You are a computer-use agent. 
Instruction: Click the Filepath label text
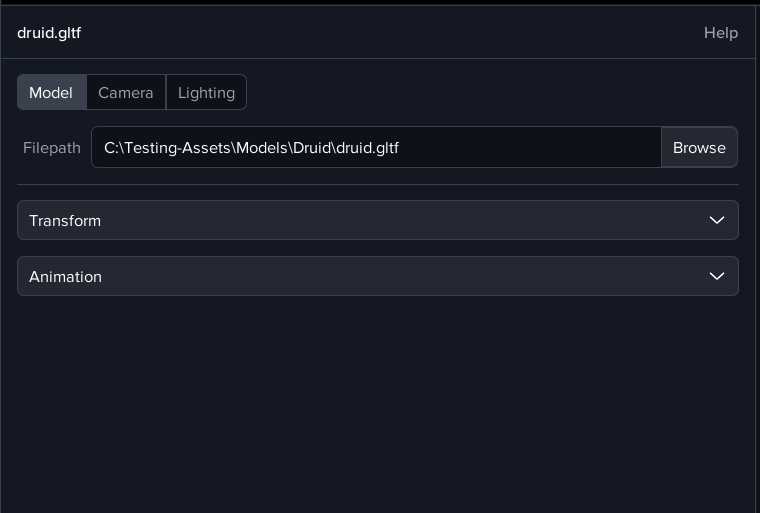point(52,147)
